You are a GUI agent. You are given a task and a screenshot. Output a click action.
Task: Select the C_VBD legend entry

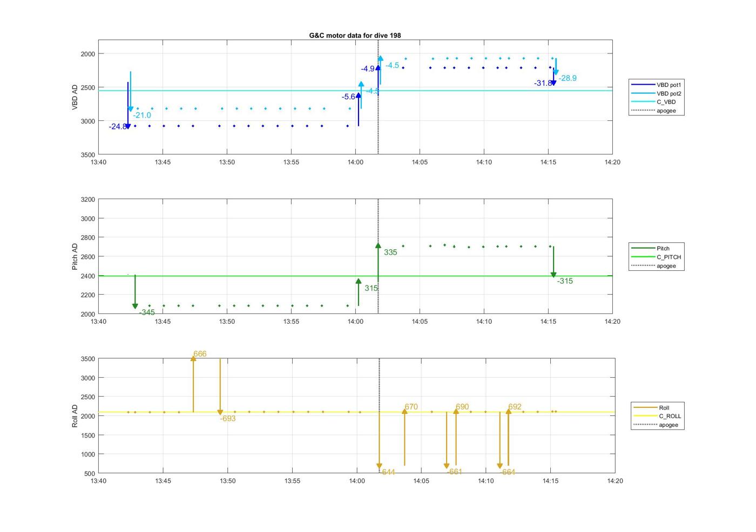pos(654,102)
